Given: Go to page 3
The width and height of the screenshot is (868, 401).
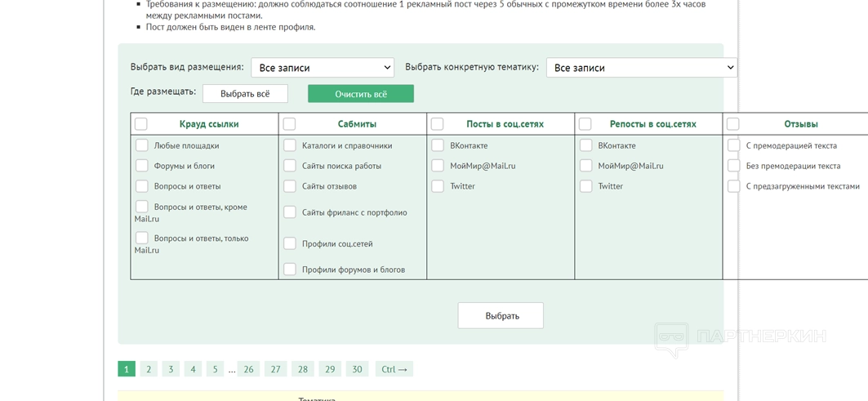Looking at the screenshot, I should coord(171,369).
